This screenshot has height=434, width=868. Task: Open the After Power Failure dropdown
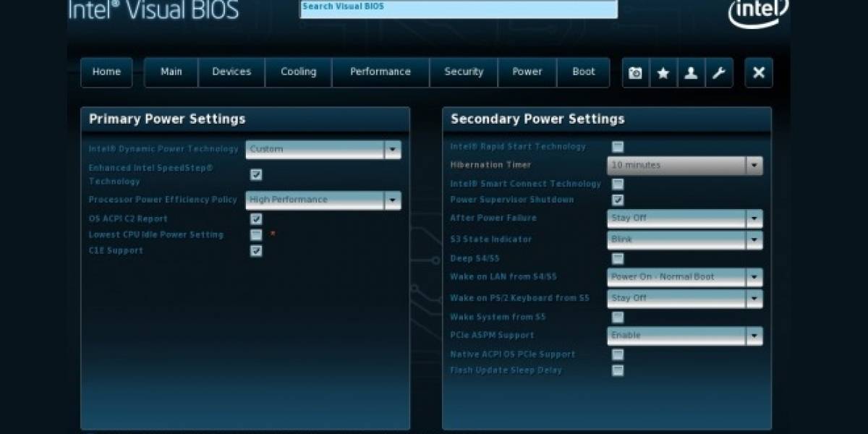pyautogui.click(x=684, y=218)
